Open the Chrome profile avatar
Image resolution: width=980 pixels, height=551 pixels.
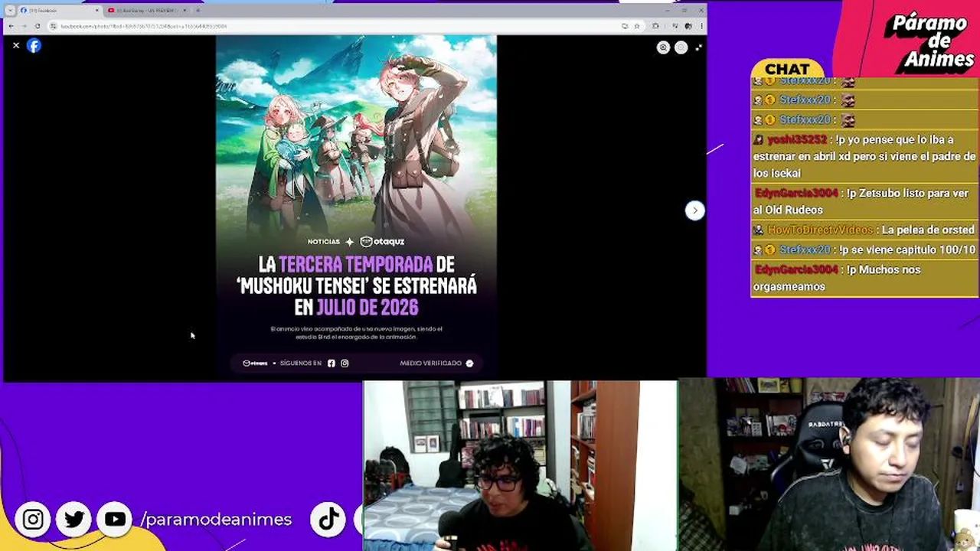coord(688,26)
